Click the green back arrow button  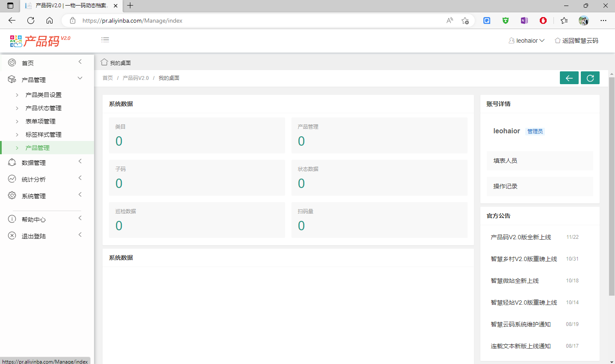point(569,78)
